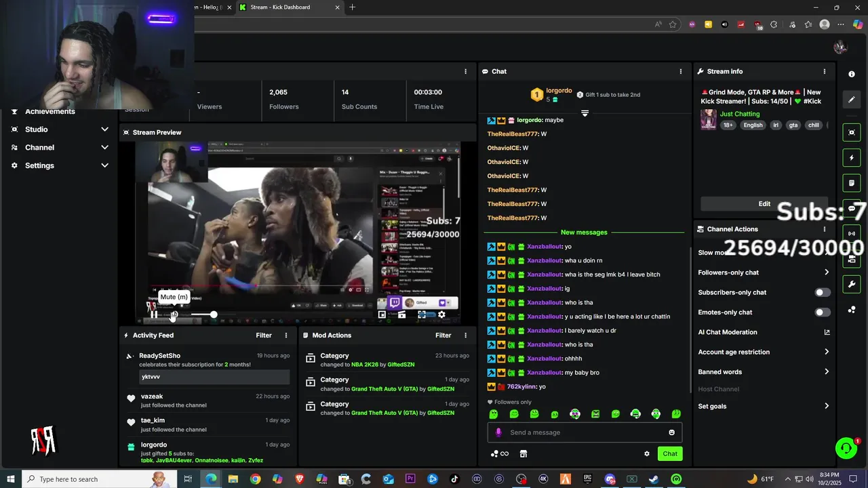Click the broadcast signal icon in right sidebar

click(852, 234)
